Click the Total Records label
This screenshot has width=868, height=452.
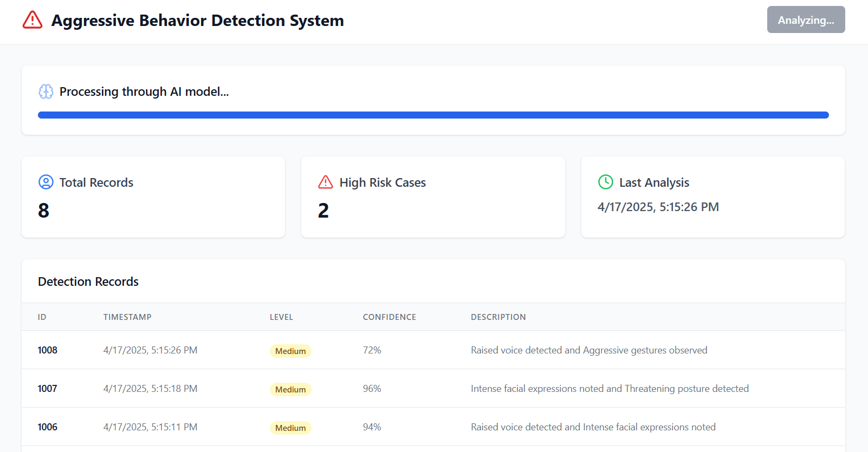(x=96, y=182)
